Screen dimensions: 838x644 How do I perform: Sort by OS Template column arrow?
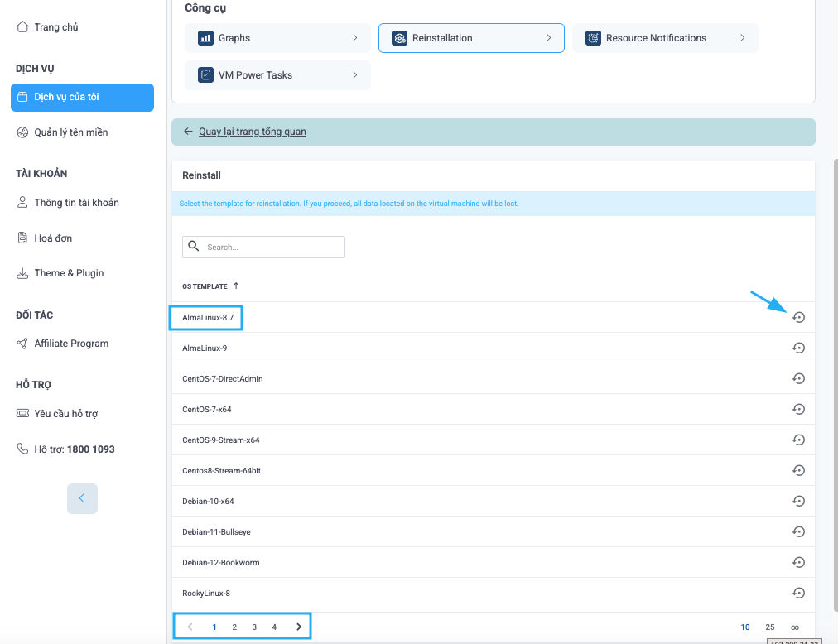236,286
